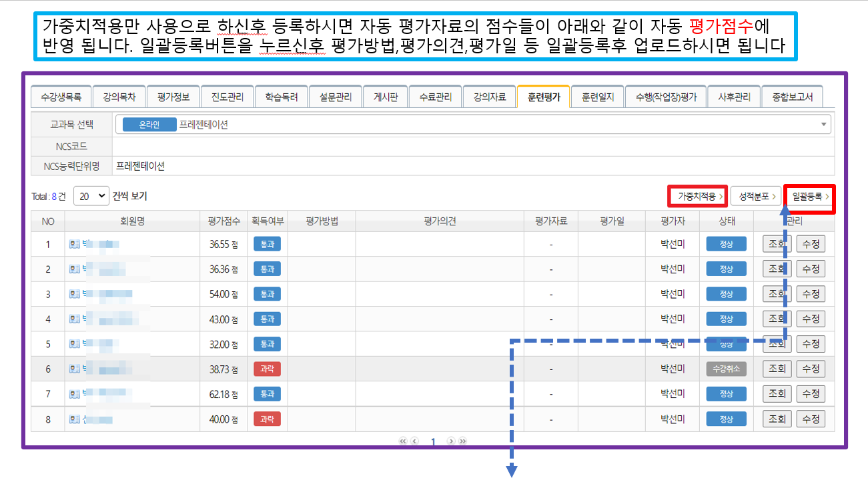Click member card icon in row 1
The image size is (868, 482).
pyautogui.click(x=74, y=244)
